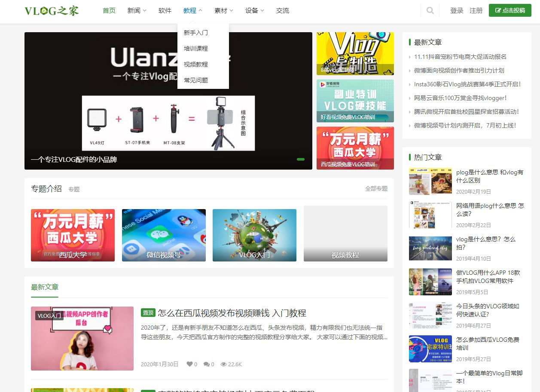Click thumbnail beside 怎么参加西瓜VLOG免费培训
540x392 pixels.
tap(430, 349)
